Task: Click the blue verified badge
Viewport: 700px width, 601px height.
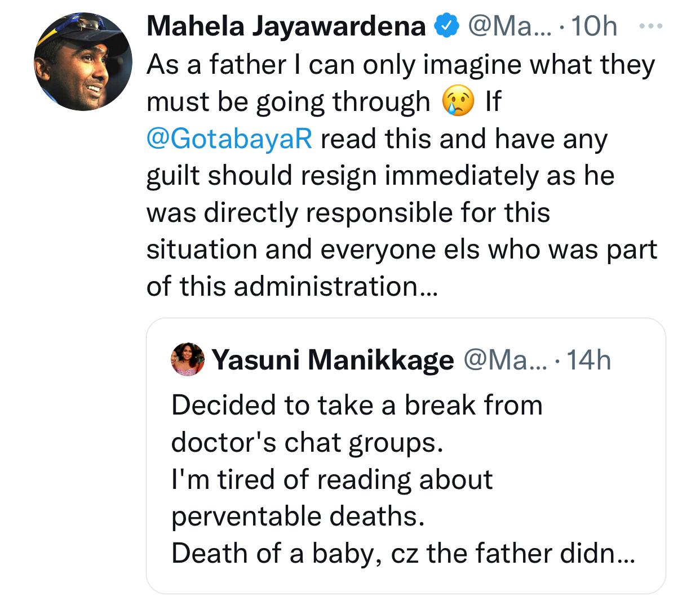Action: tap(445, 26)
